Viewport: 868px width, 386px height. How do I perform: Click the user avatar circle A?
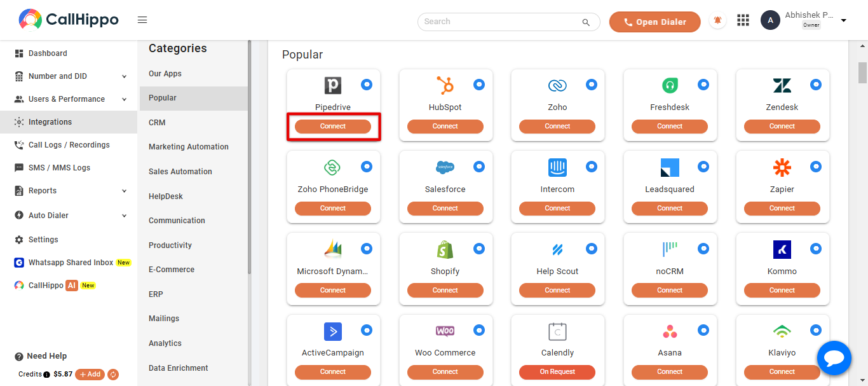click(x=770, y=21)
